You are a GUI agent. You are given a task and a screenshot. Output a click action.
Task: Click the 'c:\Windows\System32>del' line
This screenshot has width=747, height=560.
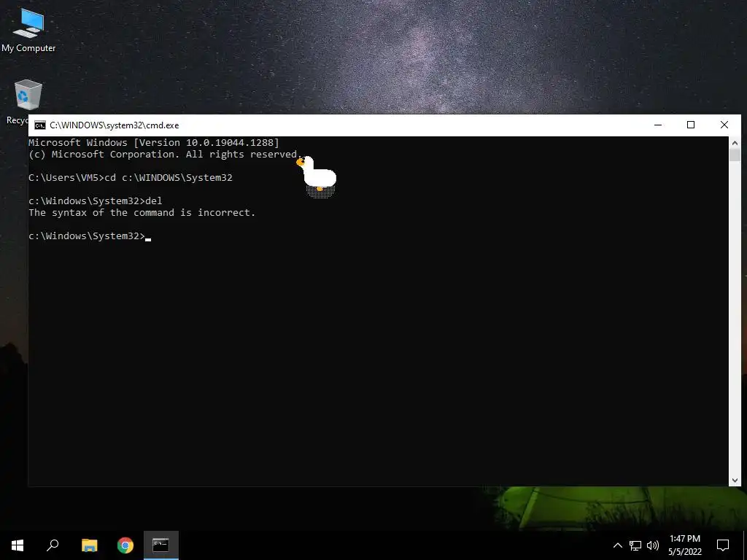pyautogui.click(x=96, y=201)
